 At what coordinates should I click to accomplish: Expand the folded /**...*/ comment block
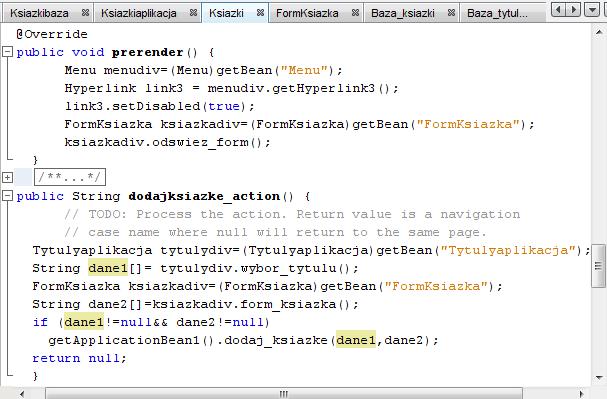click(7, 178)
